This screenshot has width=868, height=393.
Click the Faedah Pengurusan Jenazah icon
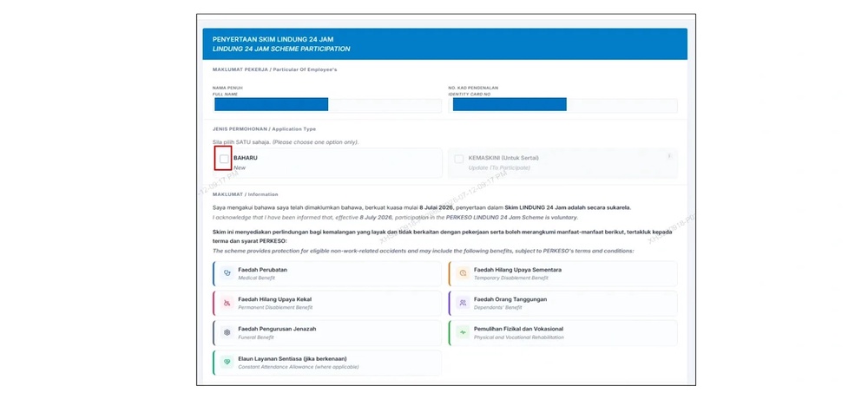point(227,332)
